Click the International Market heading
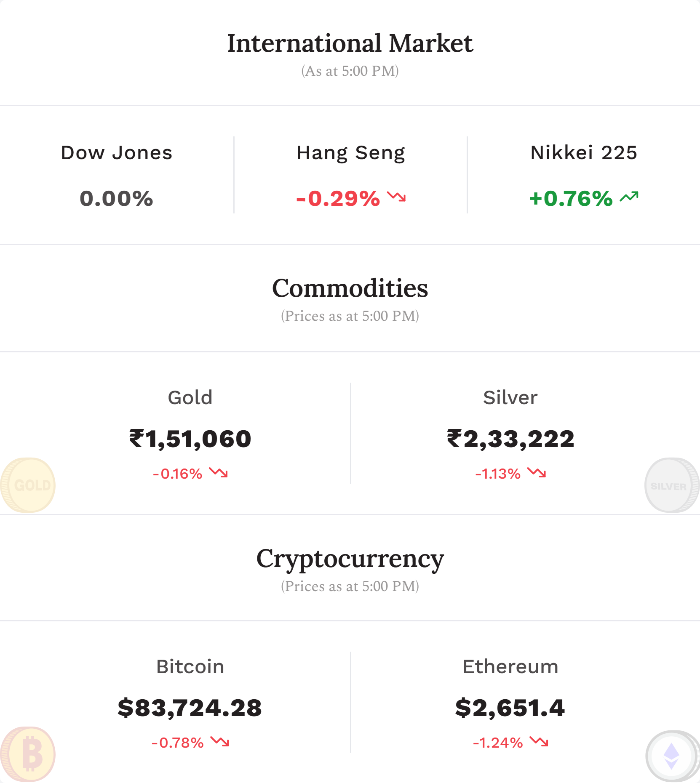The height and width of the screenshot is (783, 700). coord(350,43)
